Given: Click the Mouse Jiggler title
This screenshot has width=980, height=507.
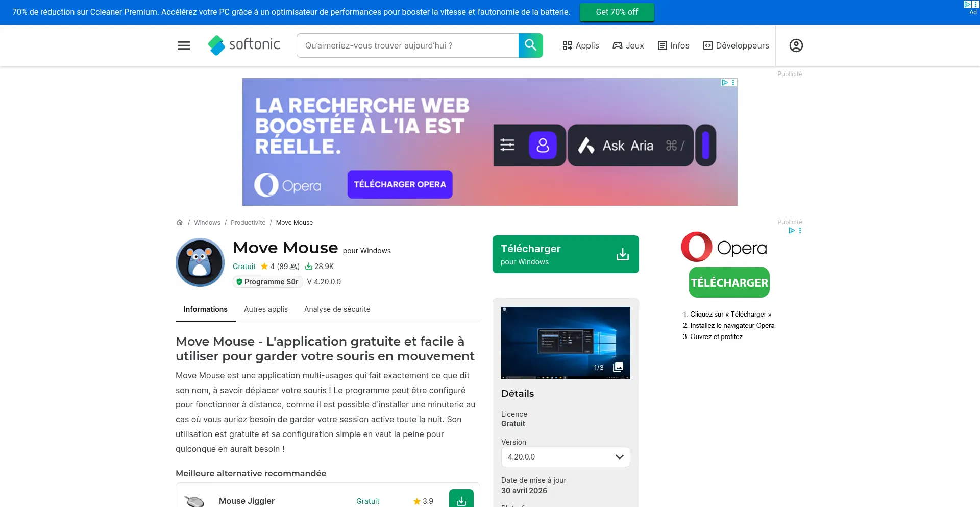Looking at the screenshot, I should coord(247,501).
